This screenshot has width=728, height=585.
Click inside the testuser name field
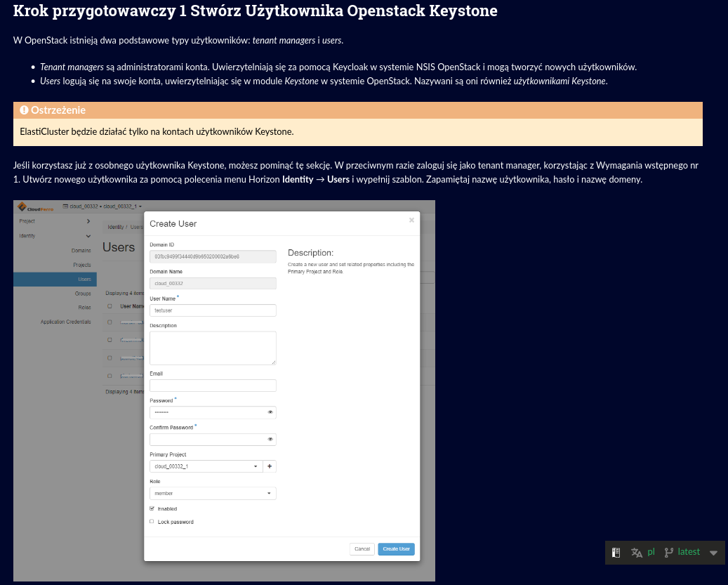[213, 310]
